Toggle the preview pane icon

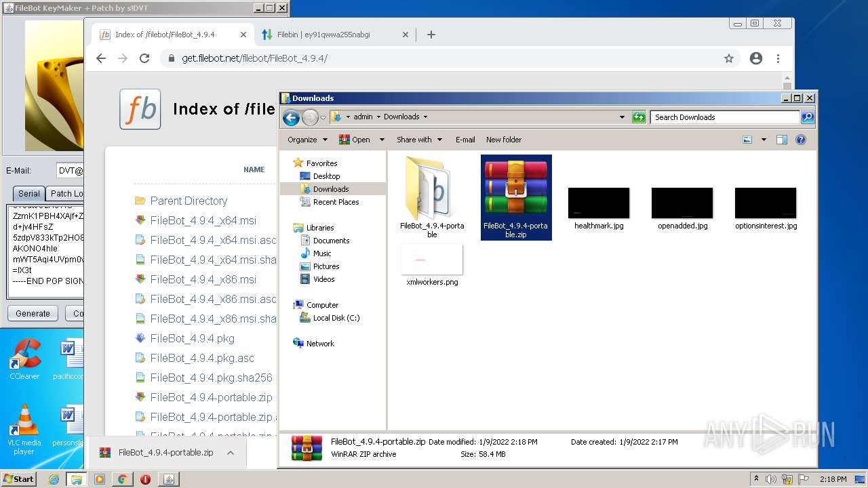tap(781, 140)
